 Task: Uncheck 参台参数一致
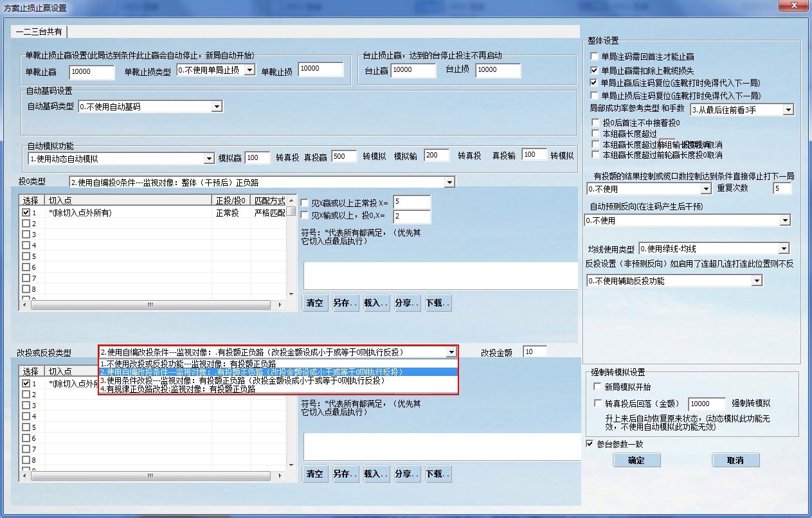(x=589, y=443)
